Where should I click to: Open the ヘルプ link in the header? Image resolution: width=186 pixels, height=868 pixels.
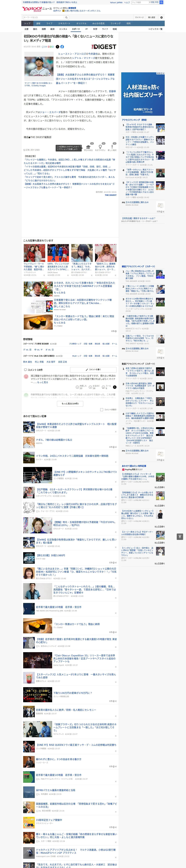[127, 2]
